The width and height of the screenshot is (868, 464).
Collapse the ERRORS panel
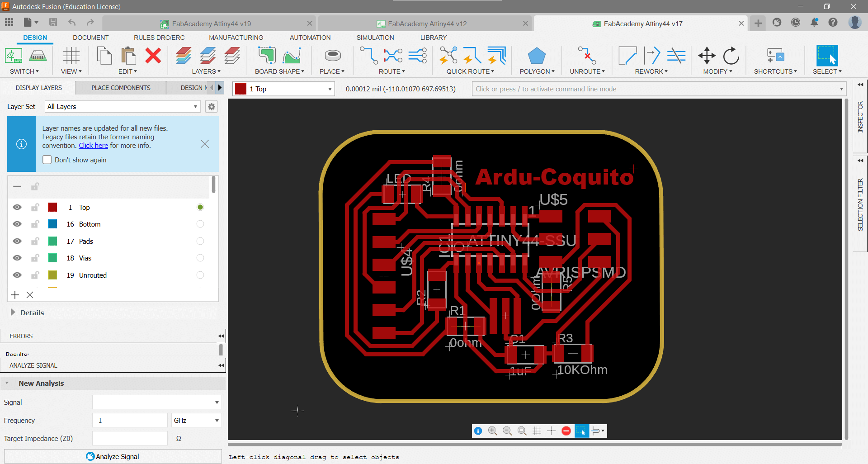click(221, 336)
